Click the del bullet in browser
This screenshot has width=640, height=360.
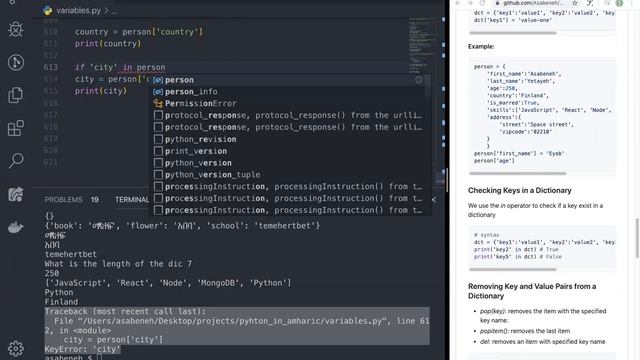click(x=542, y=342)
